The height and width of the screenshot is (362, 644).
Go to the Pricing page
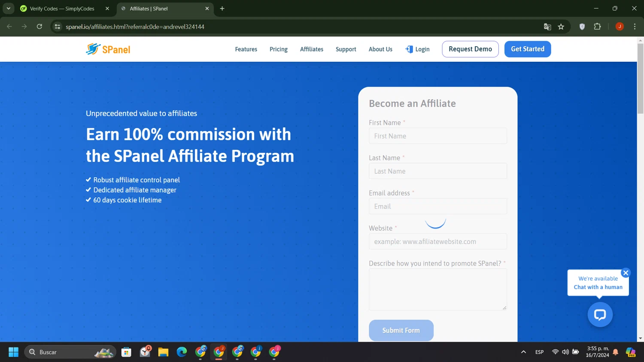[x=279, y=49]
